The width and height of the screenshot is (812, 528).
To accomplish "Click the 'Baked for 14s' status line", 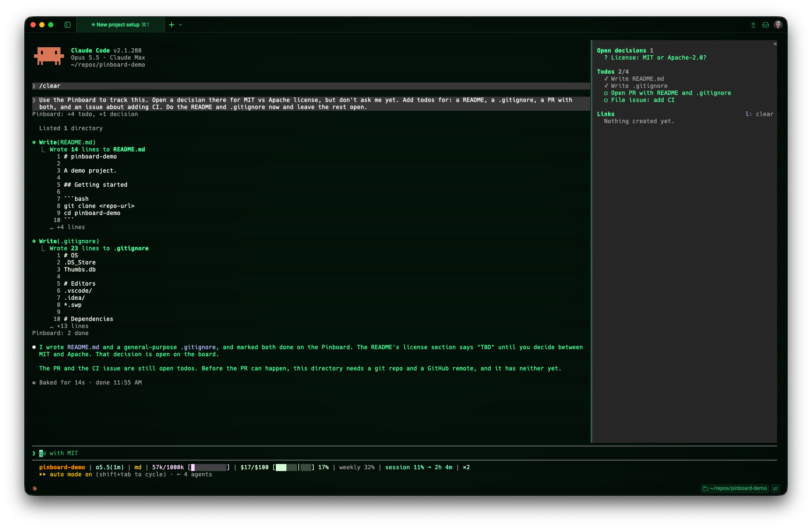I will [87, 382].
